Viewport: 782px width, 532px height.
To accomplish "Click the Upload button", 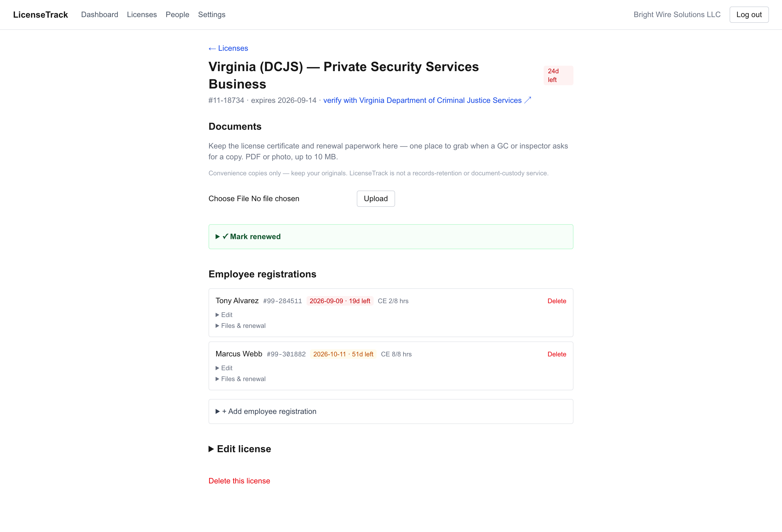I will [x=376, y=198].
